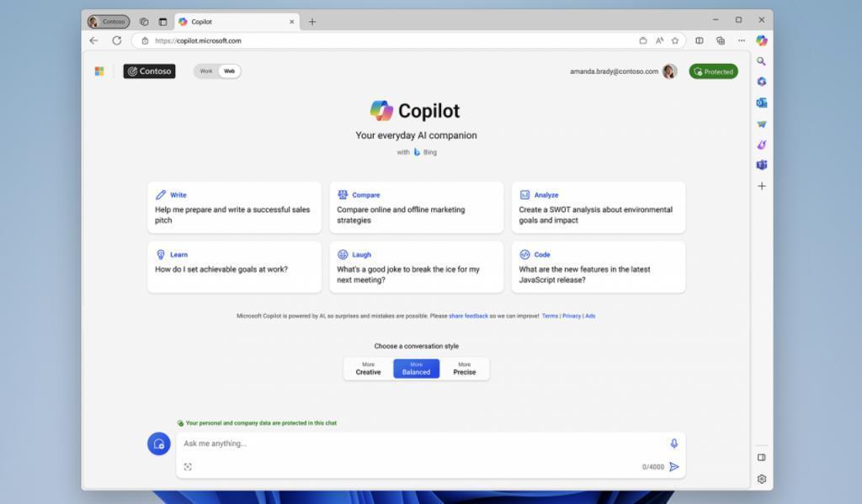The image size is (862, 504).
Task: Choose the More Creative conversation style
Action: point(368,369)
